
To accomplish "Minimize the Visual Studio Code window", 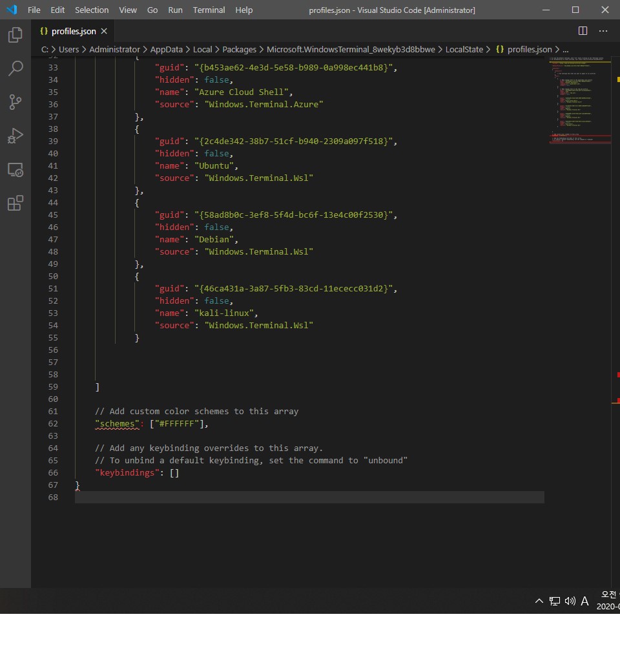I will [x=546, y=10].
